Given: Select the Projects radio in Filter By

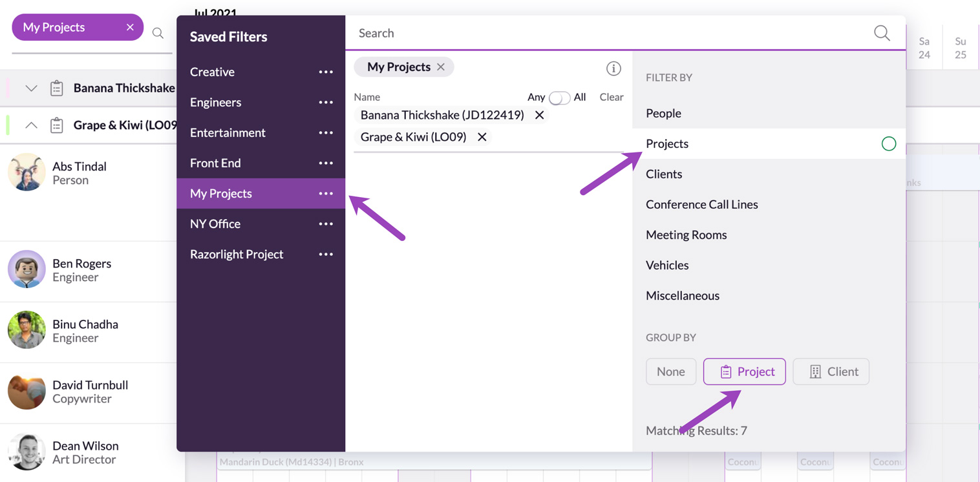Looking at the screenshot, I should point(888,143).
